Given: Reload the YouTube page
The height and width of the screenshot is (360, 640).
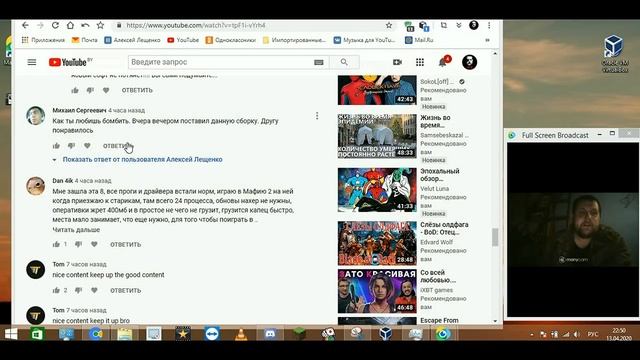Looking at the screenshot, I should pyautogui.click(x=55, y=25).
